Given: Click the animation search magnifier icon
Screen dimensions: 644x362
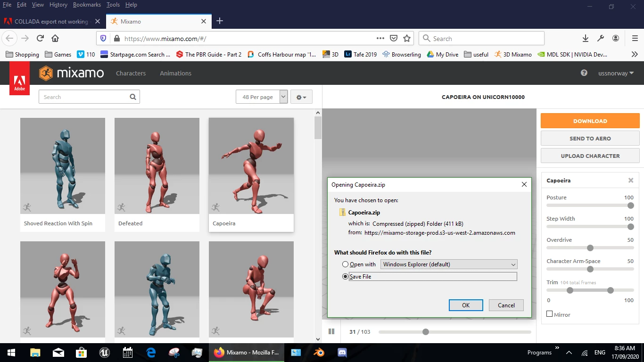Looking at the screenshot, I should [x=133, y=97].
